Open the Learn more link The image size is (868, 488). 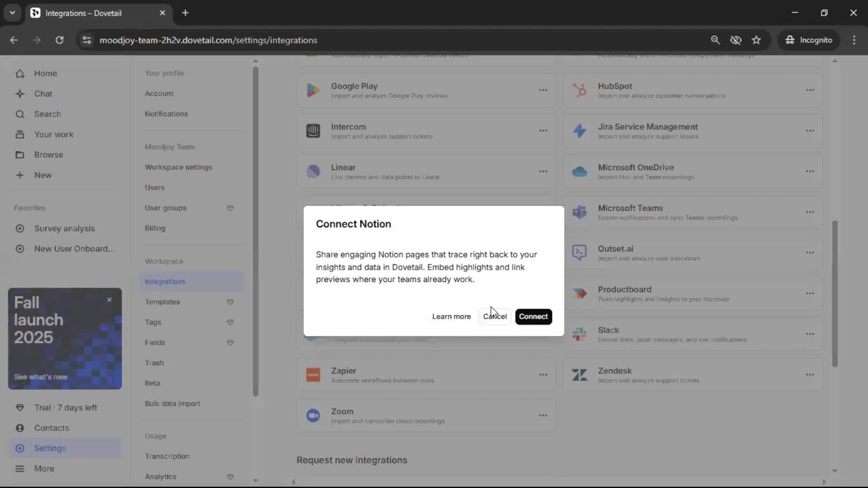click(x=451, y=316)
